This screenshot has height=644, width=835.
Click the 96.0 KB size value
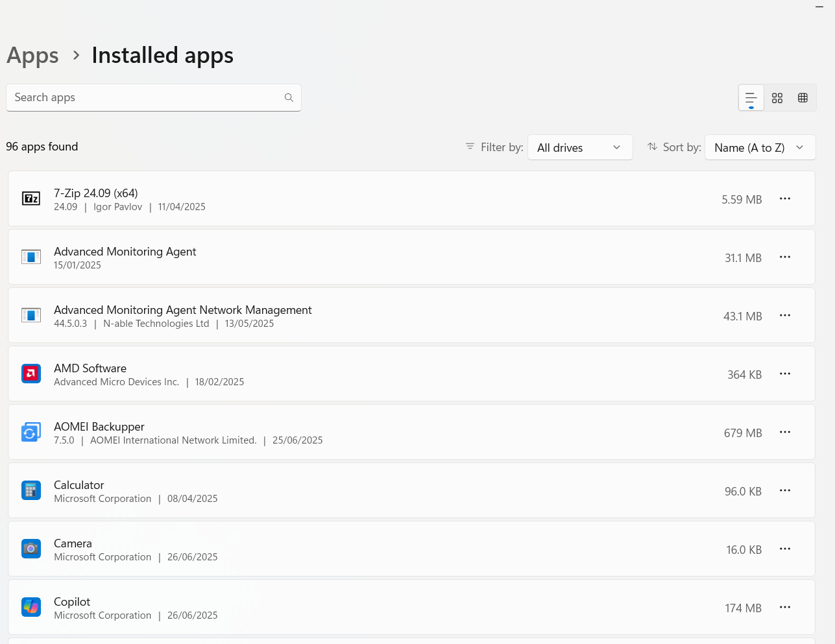tap(744, 492)
